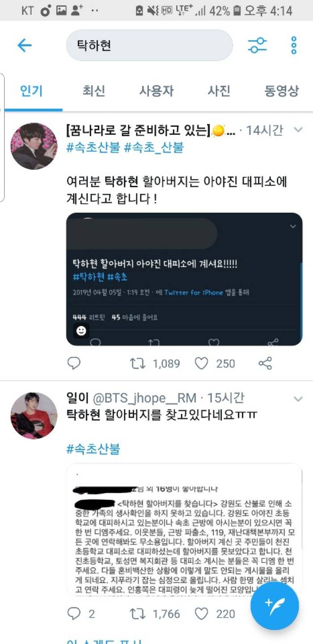Open three-dot overflow menu
The image size is (313, 644).
(294, 45)
